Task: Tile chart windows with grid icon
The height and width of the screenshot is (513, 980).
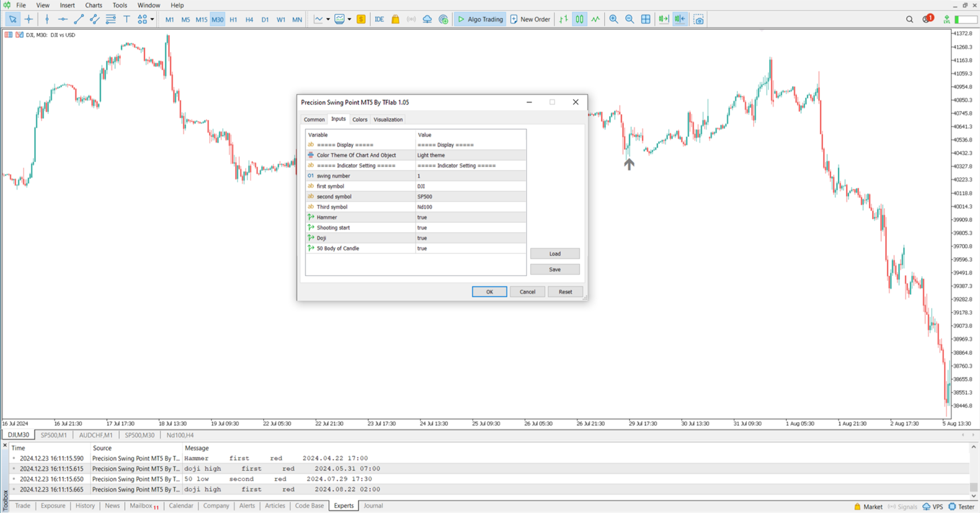Action: click(646, 19)
